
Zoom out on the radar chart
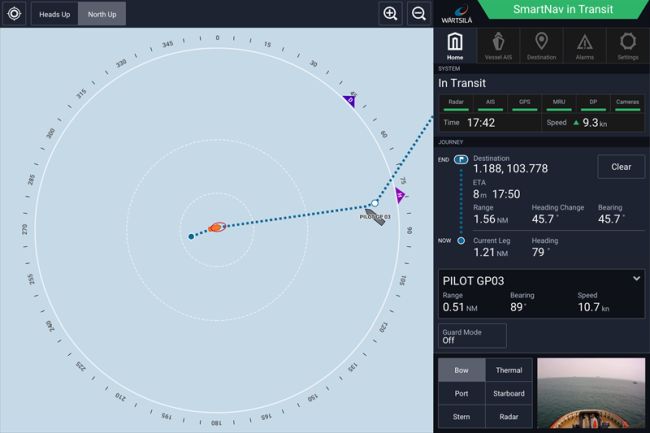[x=419, y=14]
